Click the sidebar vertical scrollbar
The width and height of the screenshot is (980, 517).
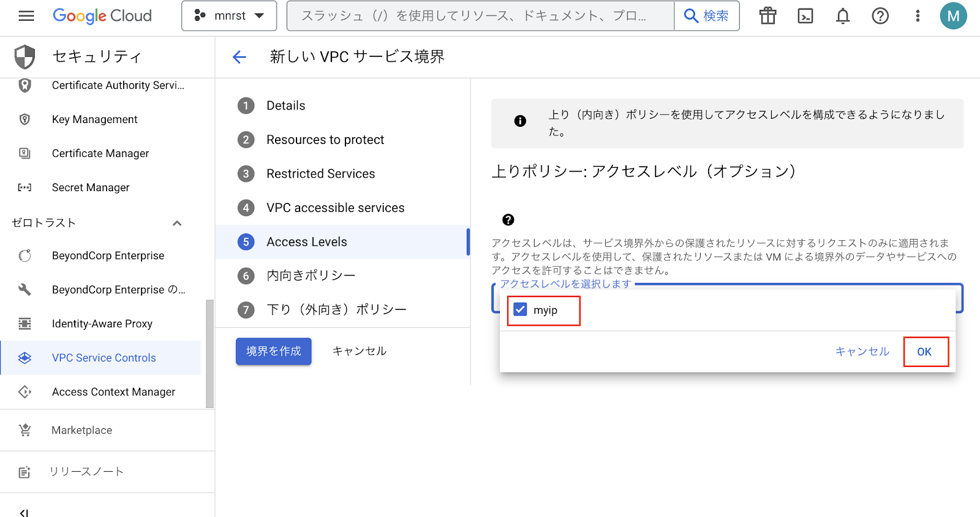(210, 353)
